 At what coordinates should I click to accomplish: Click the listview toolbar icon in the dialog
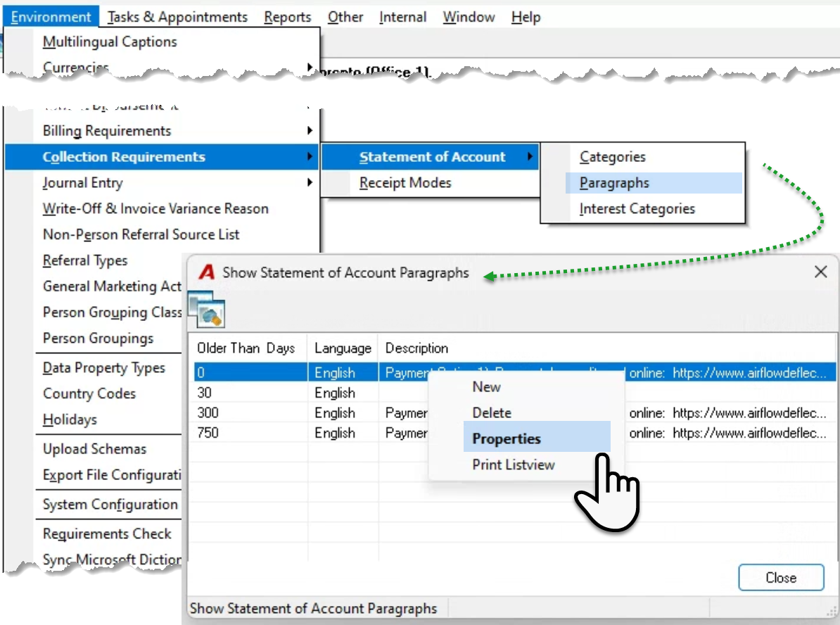click(206, 310)
